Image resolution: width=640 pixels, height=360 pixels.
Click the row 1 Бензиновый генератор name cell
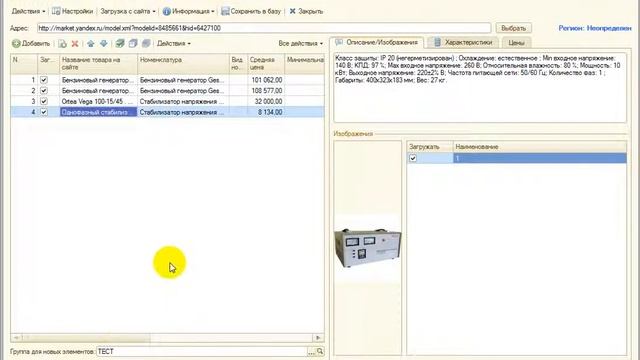tap(98, 80)
